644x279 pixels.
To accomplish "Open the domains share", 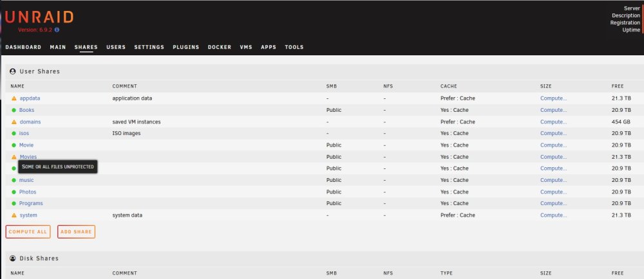I will coord(30,122).
